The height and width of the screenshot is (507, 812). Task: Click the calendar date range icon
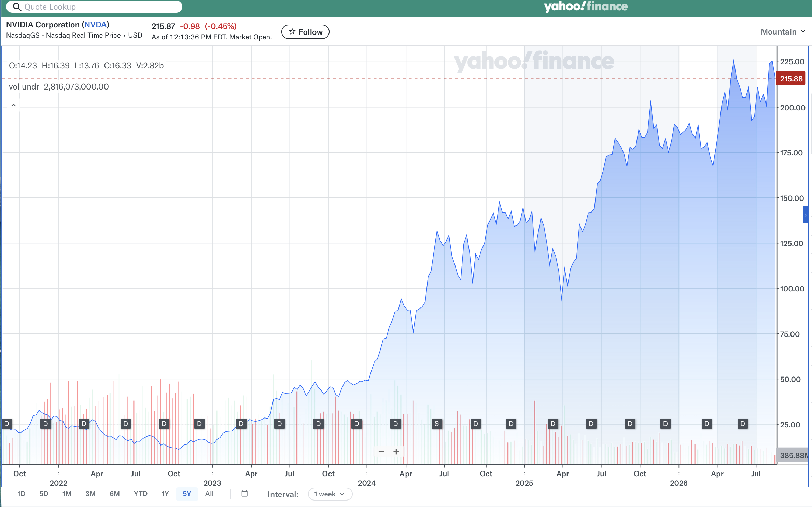244,493
